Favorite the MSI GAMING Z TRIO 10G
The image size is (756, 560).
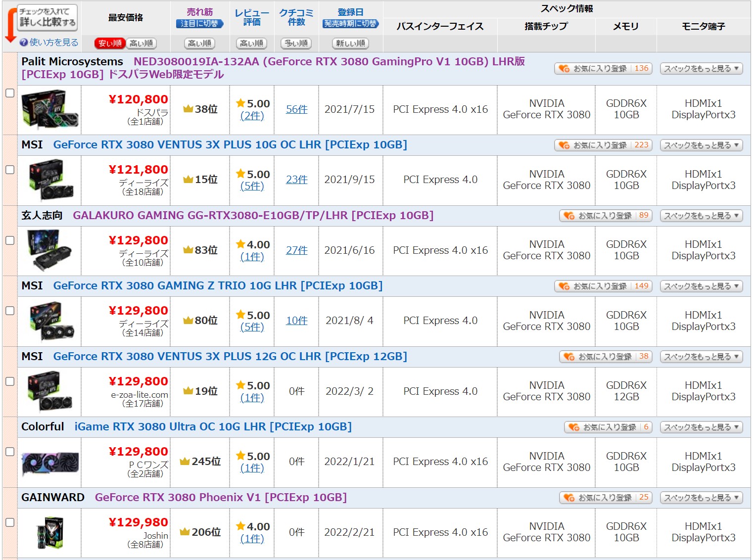coord(603,286)
